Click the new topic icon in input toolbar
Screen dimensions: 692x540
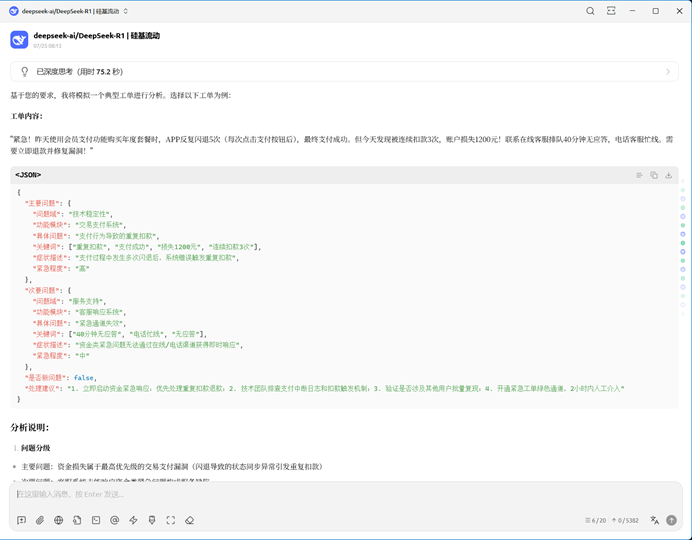point(21,520)
